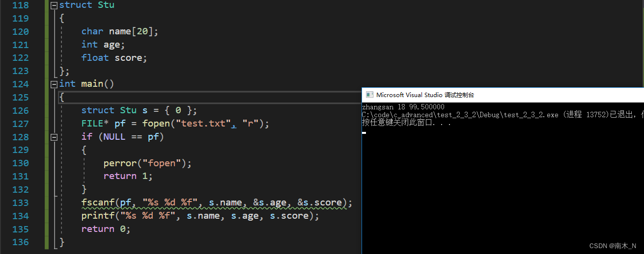Viewport: 644px width, 254px height.
Task: Click the test_2_3_2.exe path line in console
Action: point(503,115)
